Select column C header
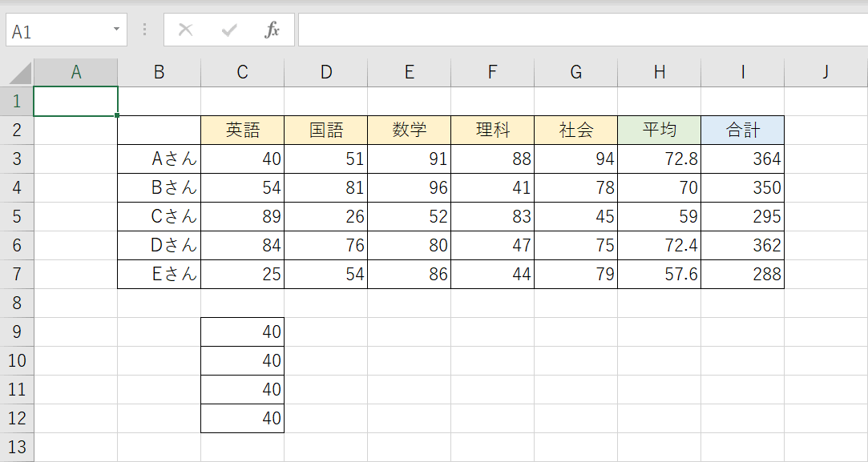Viewport: 868px width, 462px height. pyautogui.click(x=243, y=72)
